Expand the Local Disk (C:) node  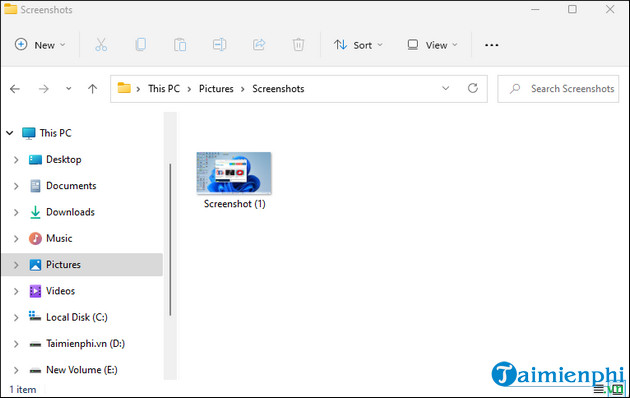point(16,318)
